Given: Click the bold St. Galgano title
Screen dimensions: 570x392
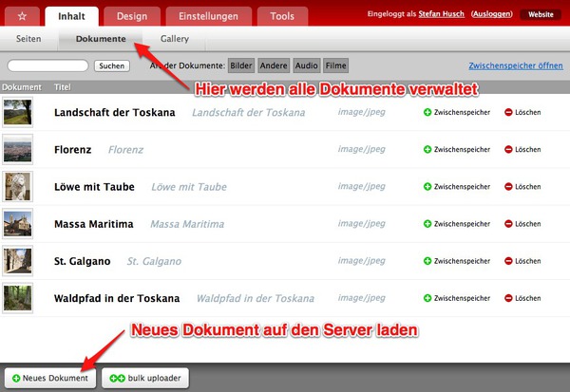Looking at the screenshot, I should 82,261.
